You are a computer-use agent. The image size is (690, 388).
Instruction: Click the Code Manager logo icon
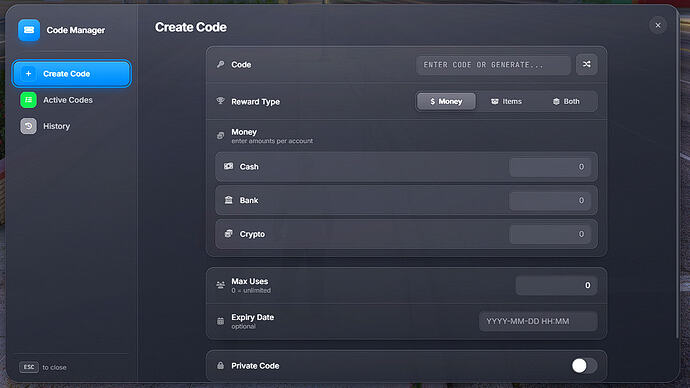tap(29, 30)
